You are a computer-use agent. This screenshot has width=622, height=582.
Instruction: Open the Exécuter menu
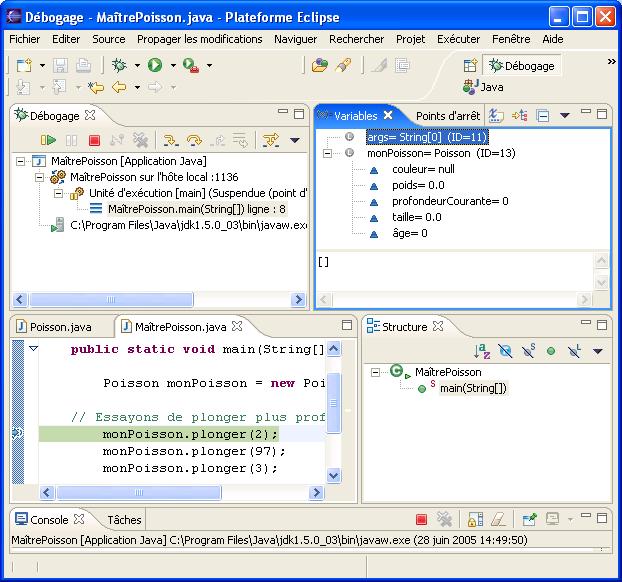458,39
